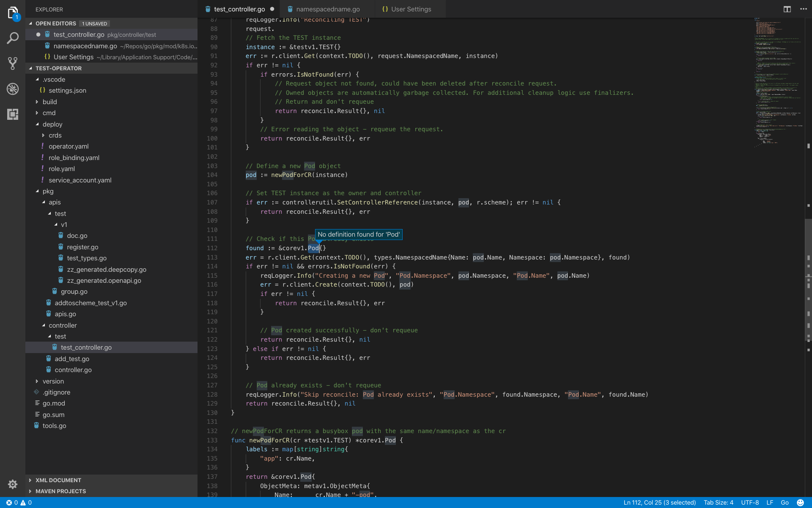812x508 pixels.
Task: Switch to the namespacedname.go tab
Action: (327, 9)
